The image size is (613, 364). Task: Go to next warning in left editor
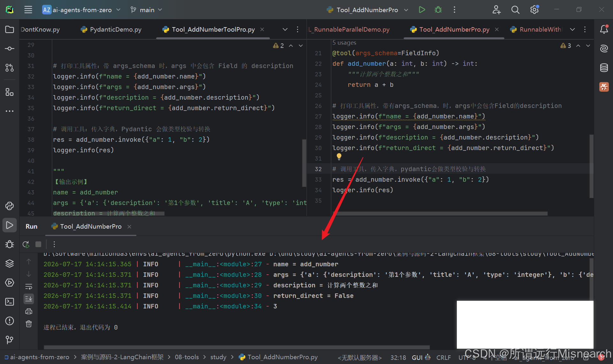300,46
